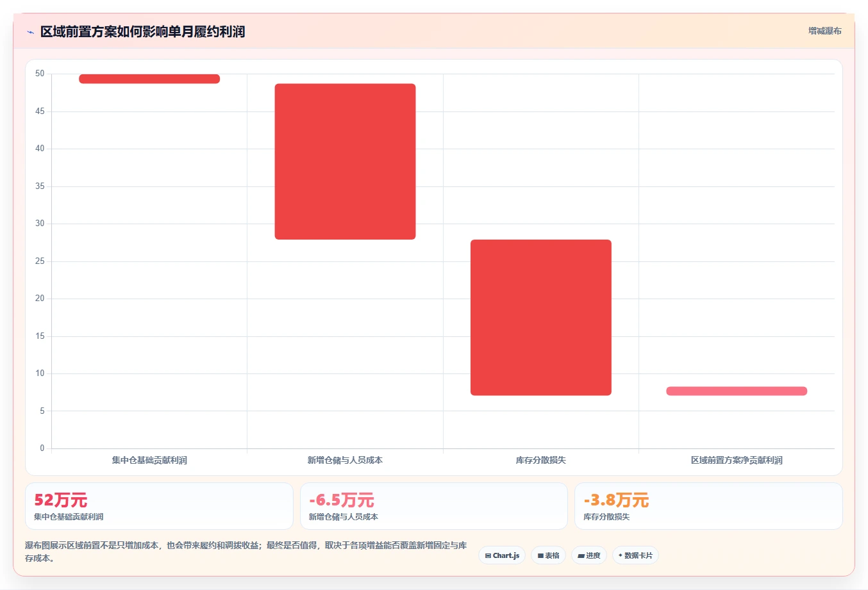Viewport: 868px width, 590px height.
Task: Select the Chart.js tag chip
Action: click(x=502, y=555)
